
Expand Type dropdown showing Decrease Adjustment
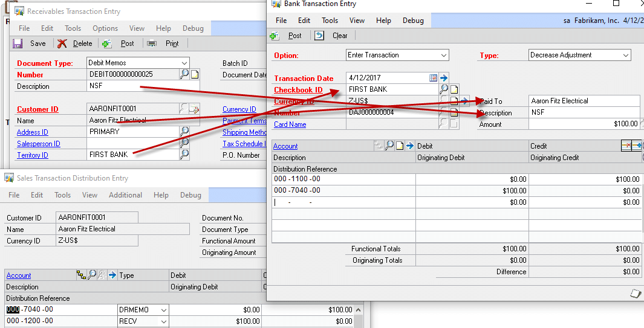(625, 55)
